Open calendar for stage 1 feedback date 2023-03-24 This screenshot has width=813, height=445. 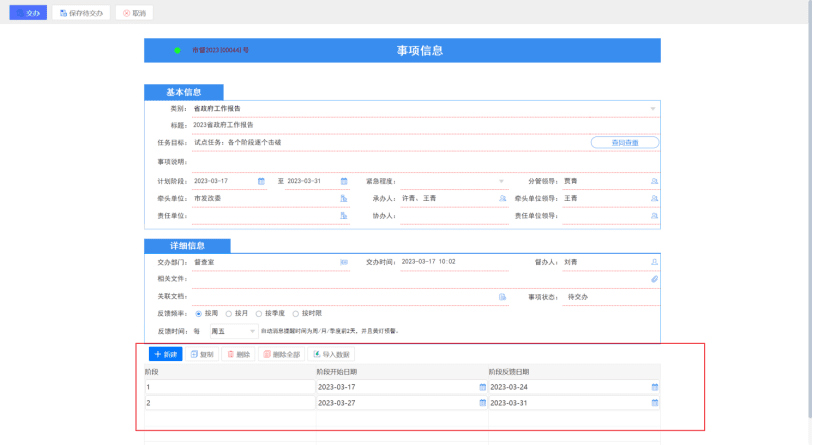coord(654,387)
